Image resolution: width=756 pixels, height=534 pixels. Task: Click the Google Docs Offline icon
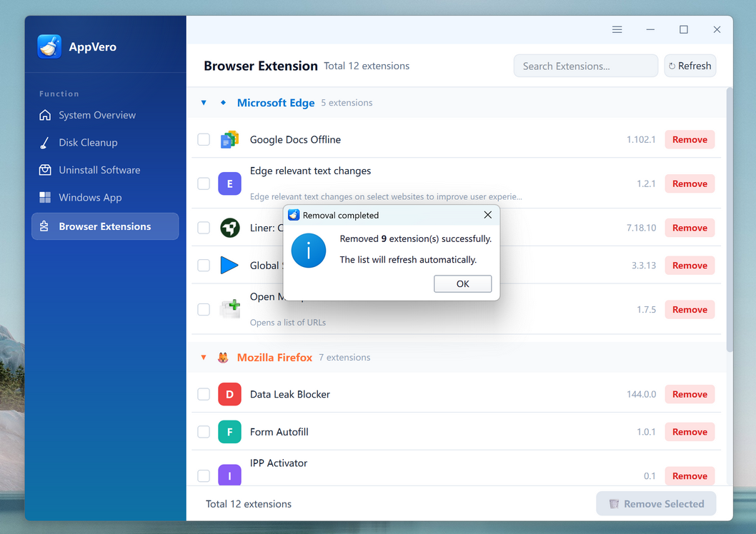(229, 140)
